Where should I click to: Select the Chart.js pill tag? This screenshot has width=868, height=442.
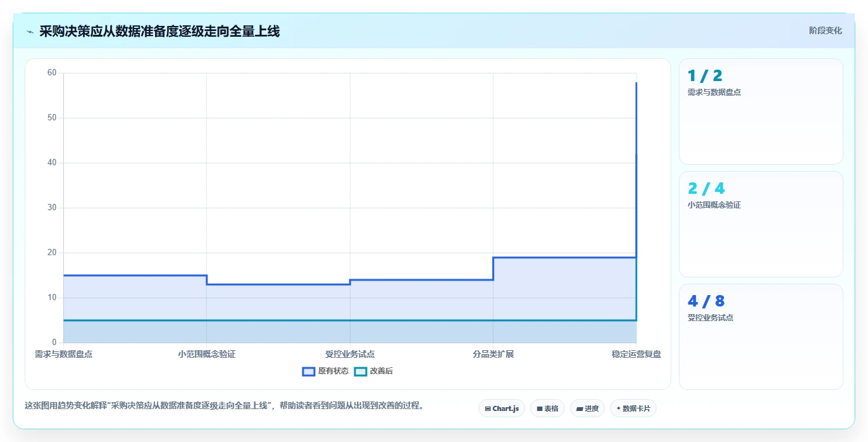[502, 408]
